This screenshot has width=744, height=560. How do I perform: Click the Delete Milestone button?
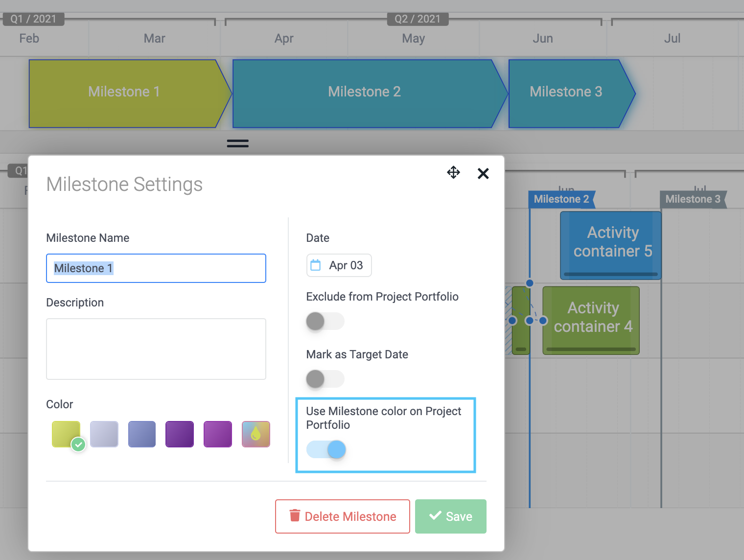[x=343, y=516]
